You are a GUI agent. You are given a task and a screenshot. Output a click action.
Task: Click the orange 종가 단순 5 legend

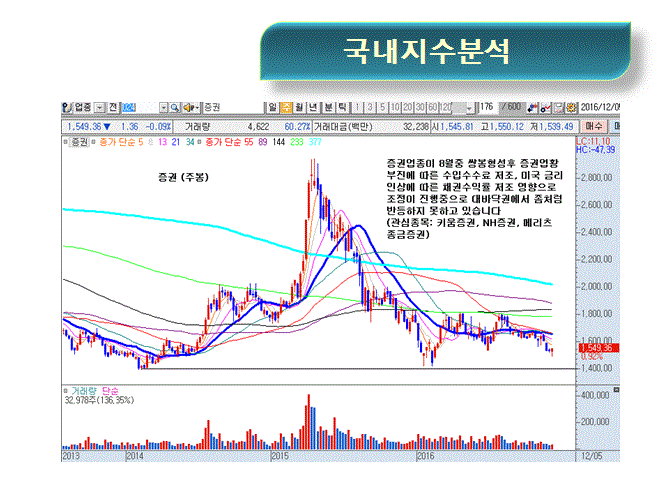click(121, 142)
